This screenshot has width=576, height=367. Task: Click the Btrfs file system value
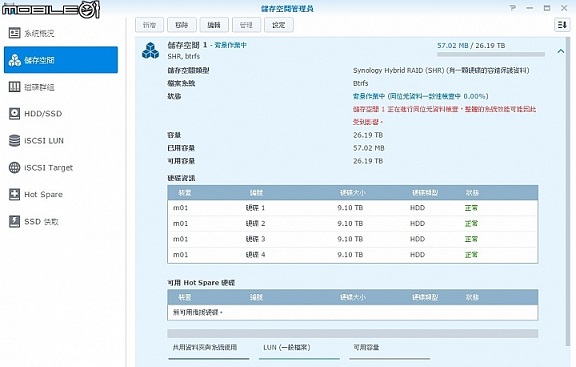pyautogui.click(x=360, y=83)
